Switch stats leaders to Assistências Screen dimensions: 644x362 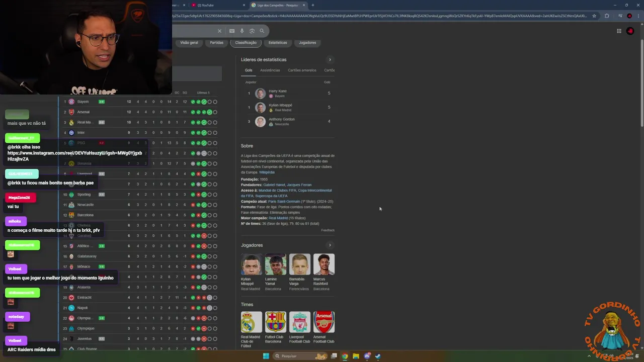270,70
